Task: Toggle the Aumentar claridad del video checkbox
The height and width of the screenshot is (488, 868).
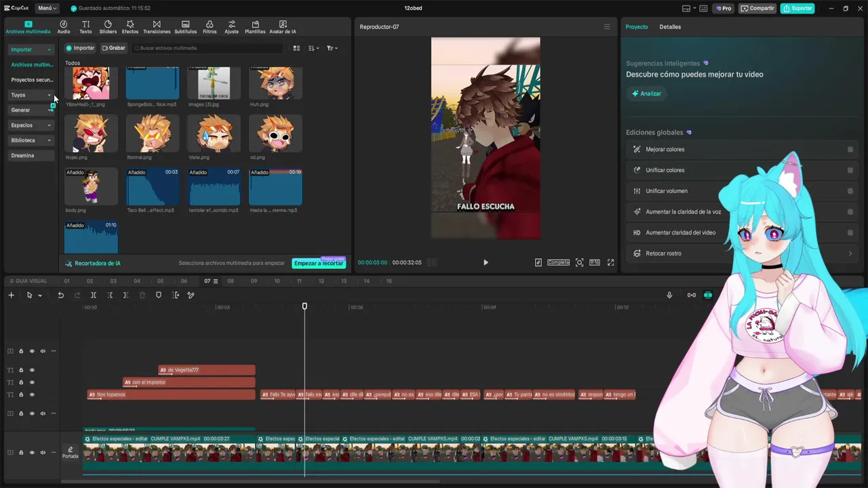Action: 850,232
